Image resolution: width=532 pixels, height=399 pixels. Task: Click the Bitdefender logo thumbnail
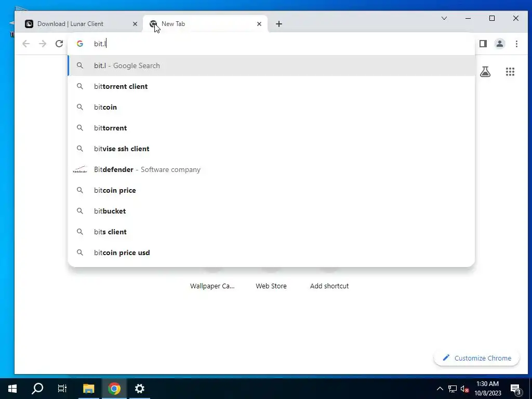click(80, 169)
